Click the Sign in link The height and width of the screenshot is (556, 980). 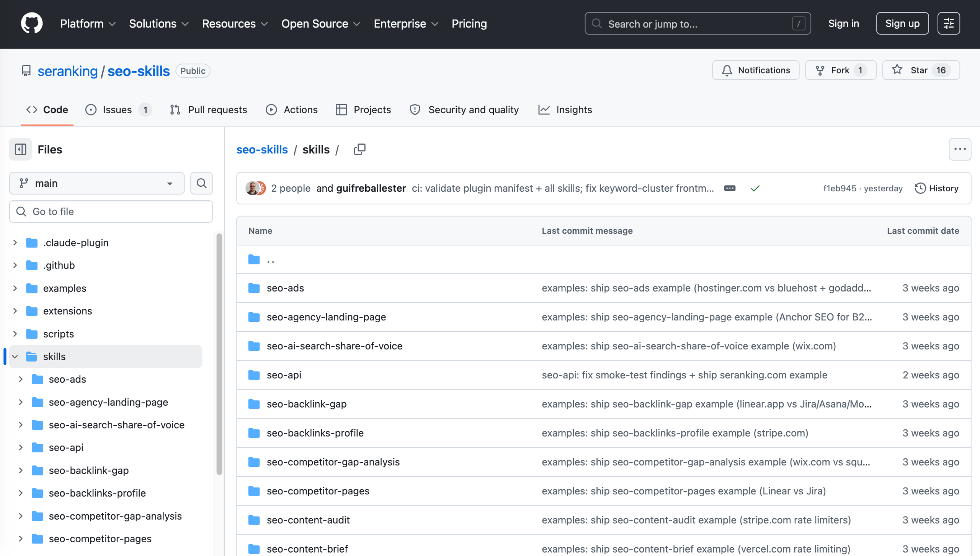click(x=843, y=23)
